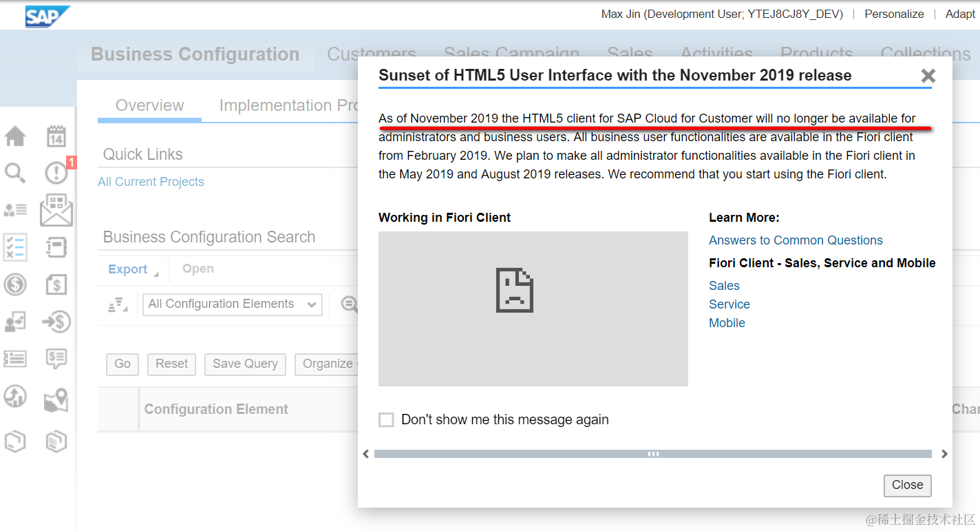Viewport: 980px width, 531px height.
Task: Click the magnifier search icon in sidebar
Action: tap(15, 173)
